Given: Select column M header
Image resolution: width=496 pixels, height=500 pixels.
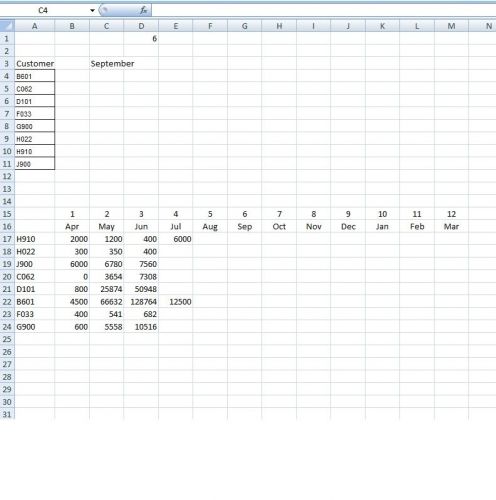Looking at the screenshot, I should pos(451,26).
